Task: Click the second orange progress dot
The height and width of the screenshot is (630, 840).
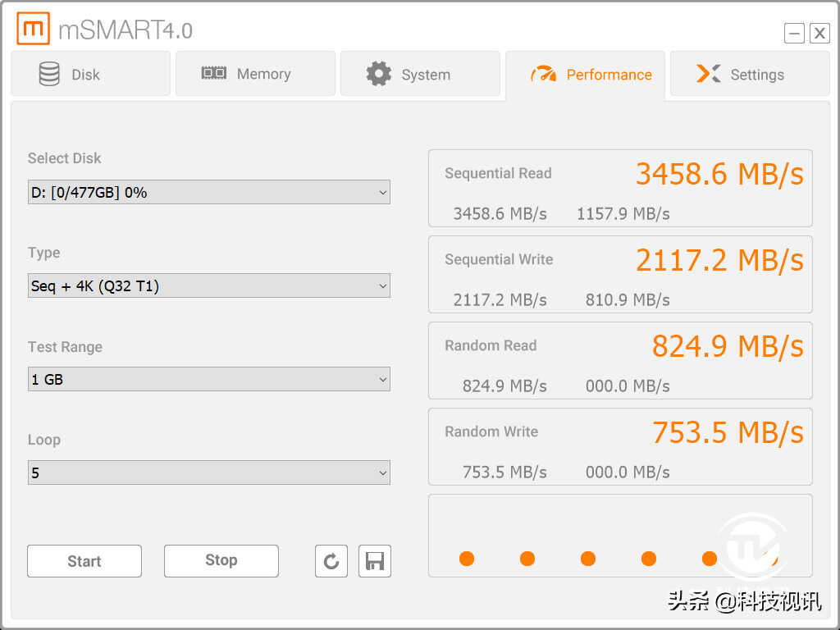Action: coord(527,559)
